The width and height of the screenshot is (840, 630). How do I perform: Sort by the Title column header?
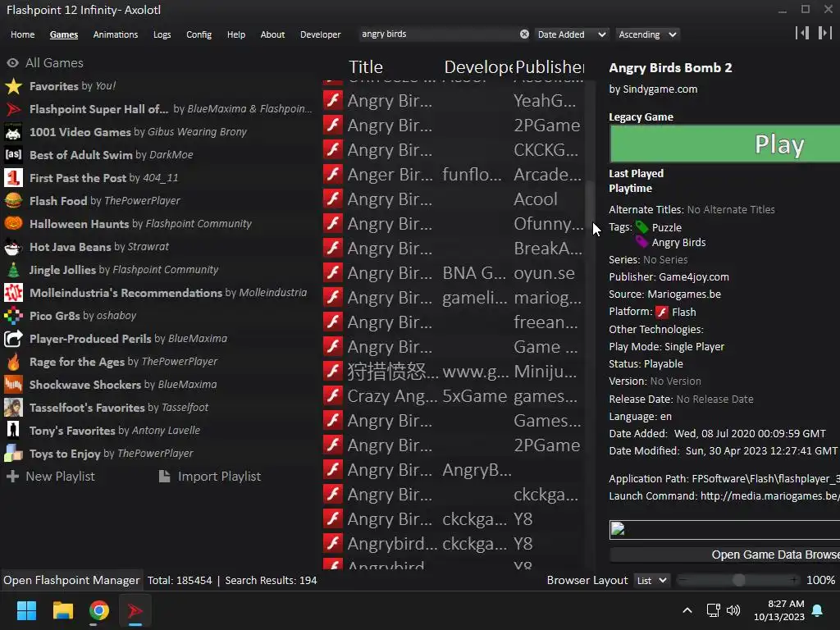(366, 67)
